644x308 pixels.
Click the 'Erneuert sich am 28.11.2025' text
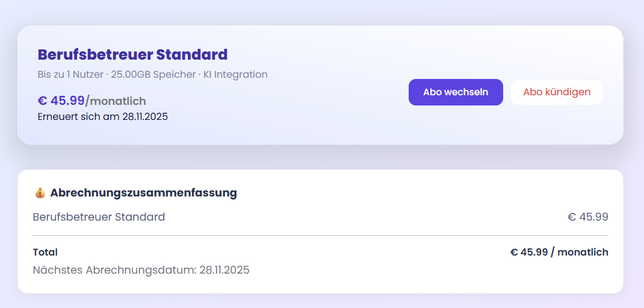coord(102,116)
